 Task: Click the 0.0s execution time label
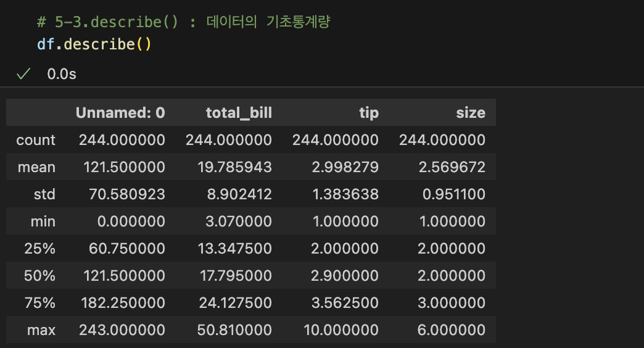point(62,74)
